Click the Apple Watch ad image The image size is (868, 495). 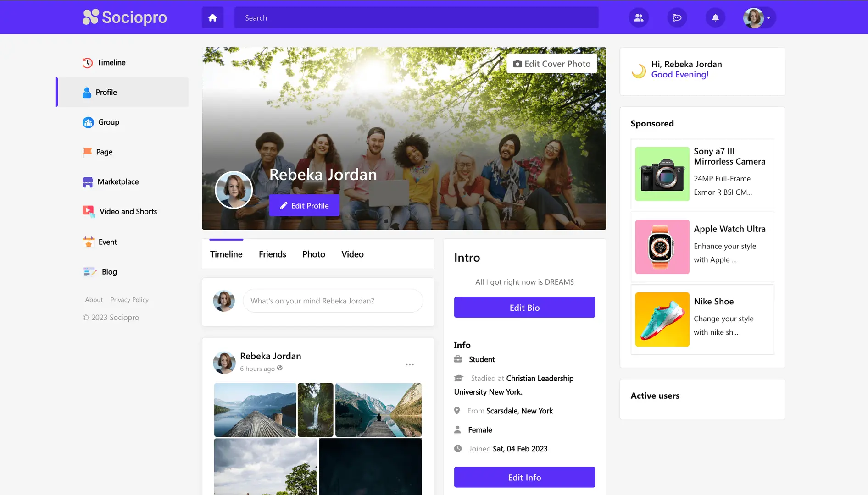[662, 247]
